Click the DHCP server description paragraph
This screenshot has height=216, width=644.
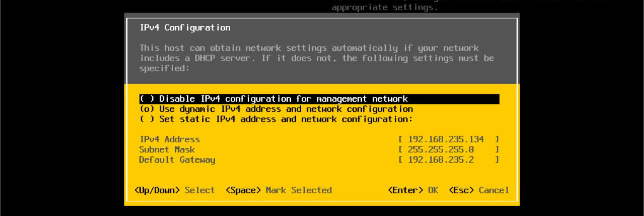317,58
